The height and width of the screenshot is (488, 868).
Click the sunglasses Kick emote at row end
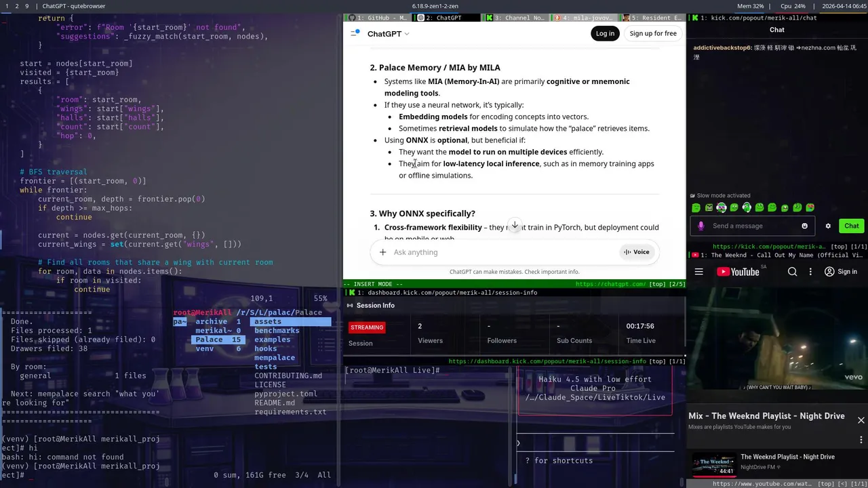tap(810, 207)
